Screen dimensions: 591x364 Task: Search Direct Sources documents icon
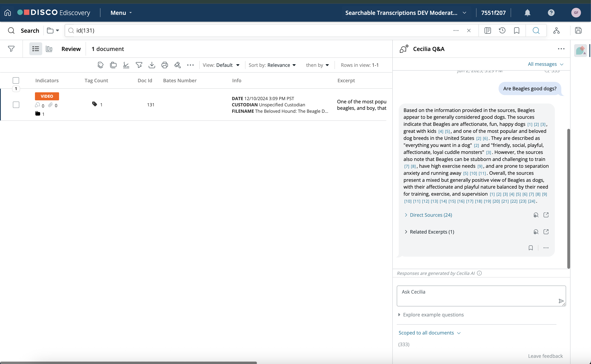tap(536, 215)
